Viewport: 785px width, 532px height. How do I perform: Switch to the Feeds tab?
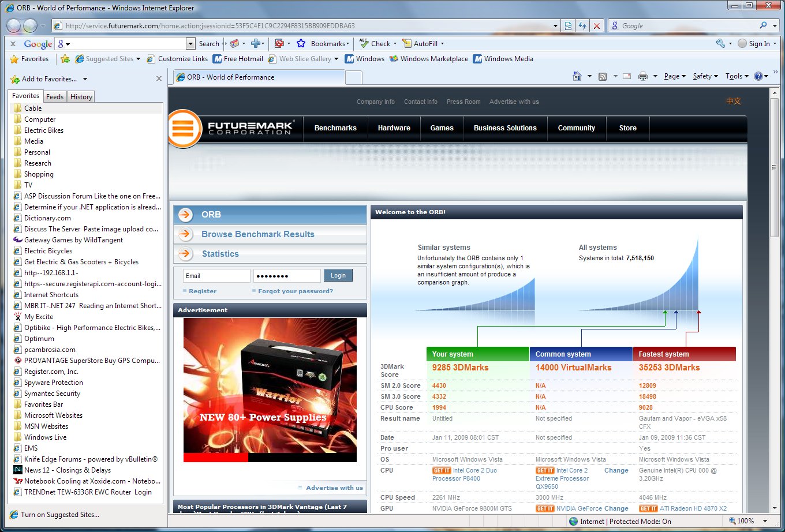click(55, 96)
